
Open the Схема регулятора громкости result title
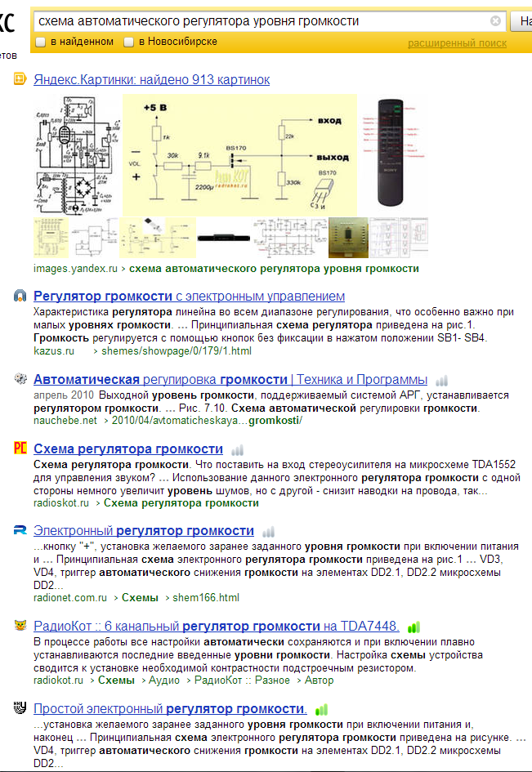coord(128,448)
